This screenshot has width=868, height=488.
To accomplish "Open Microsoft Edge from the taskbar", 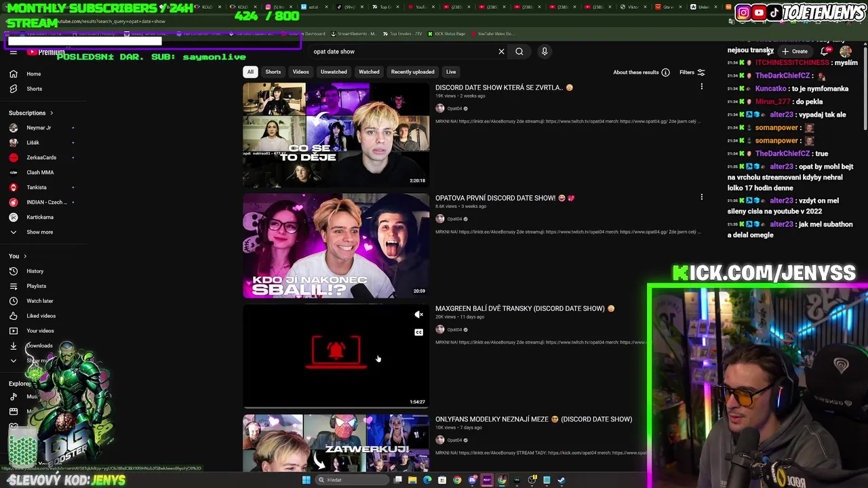I will tap(427, 480).
